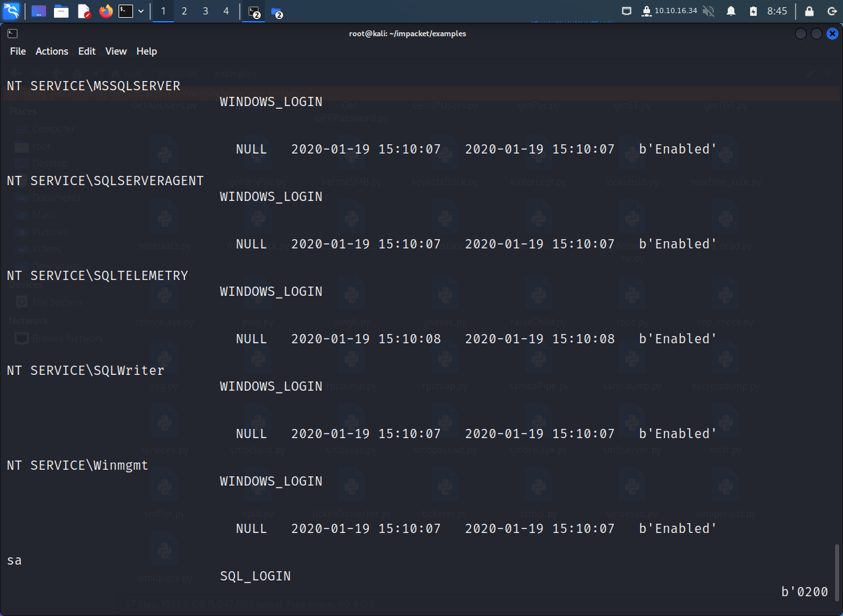Image resolution: width=843 pixels, height=616 pixels.
Task: Click the text NT SERVICE\MSSQLSERVER
Action: click(94, 86)
